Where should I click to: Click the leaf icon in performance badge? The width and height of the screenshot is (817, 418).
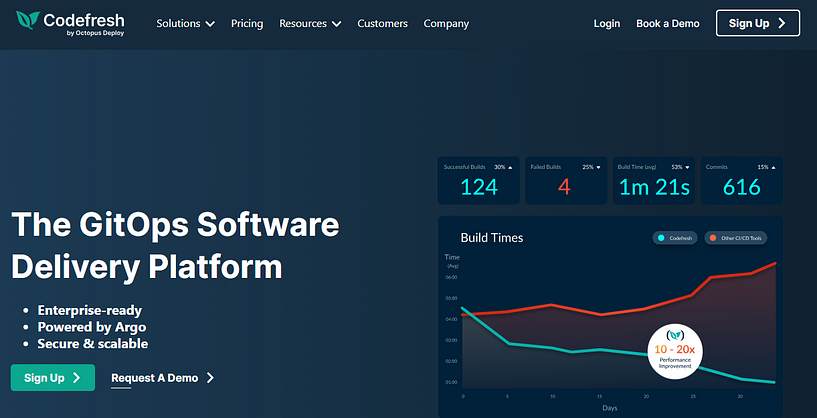(x=675, y=334)
